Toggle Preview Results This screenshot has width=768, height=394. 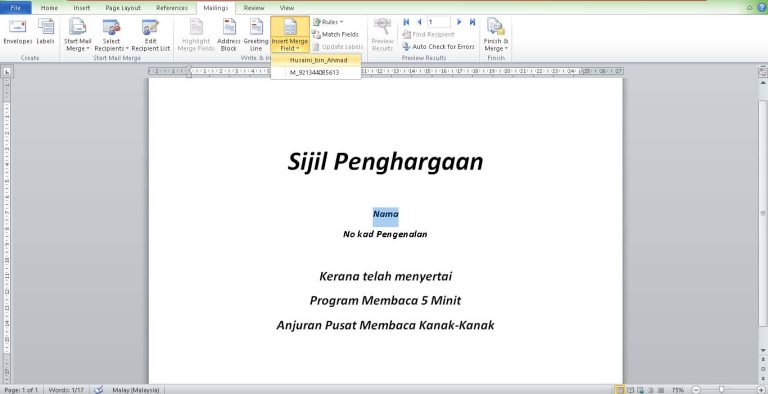point(383,35)
